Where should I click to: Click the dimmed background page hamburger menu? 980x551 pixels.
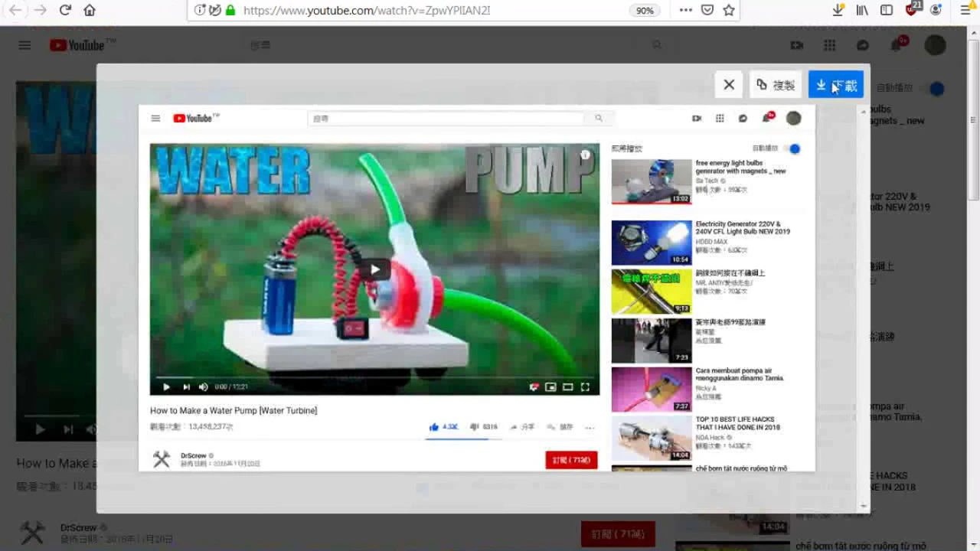[x=24, y=45]
